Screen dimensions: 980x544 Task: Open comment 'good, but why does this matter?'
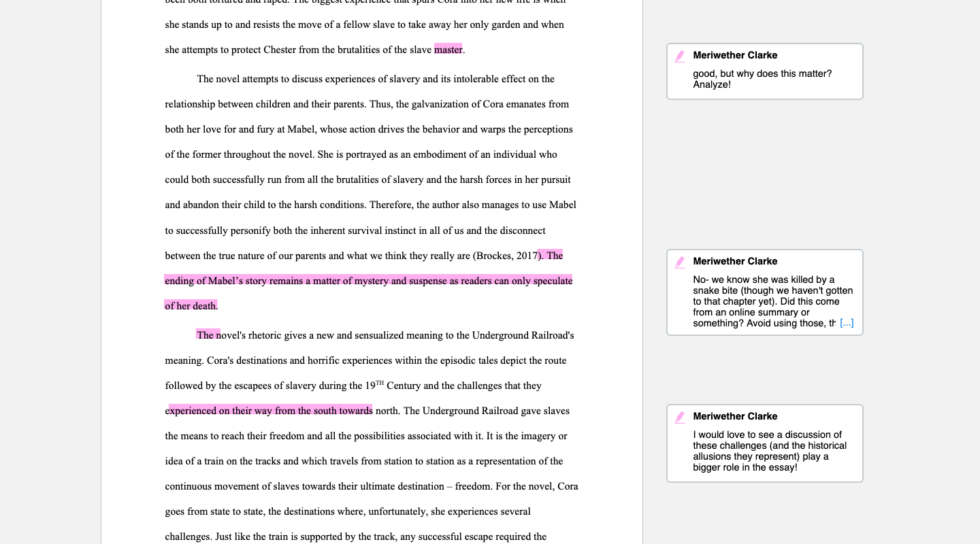click(764, 71)
